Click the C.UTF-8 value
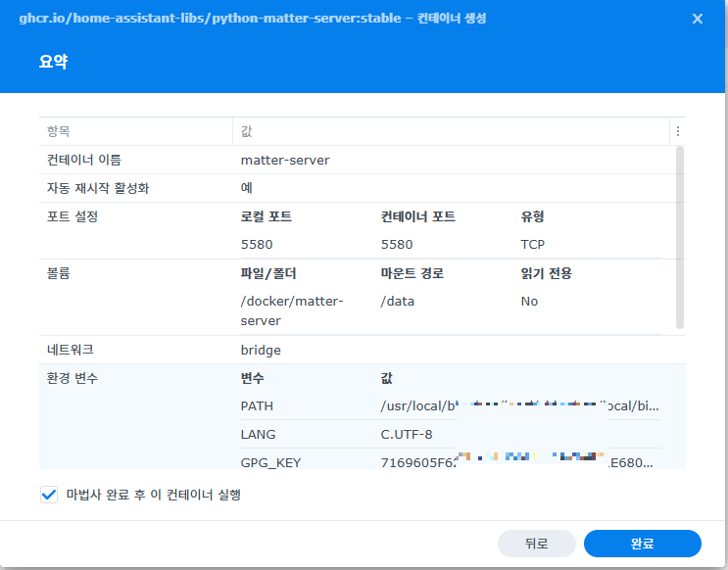The height and width of the screenshot is (570, 728). (x=407, y=435)
